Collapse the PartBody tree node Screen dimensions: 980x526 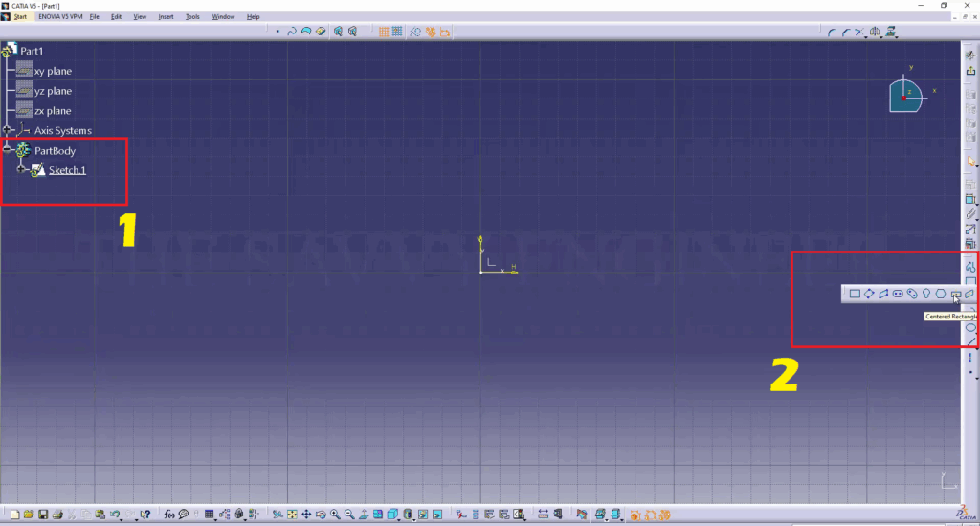click(x=8, y=150)
